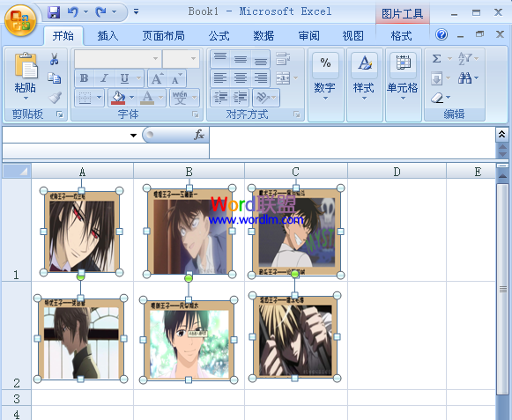
Task: Click the Paste clipboard icon
Action: click(26, 65)
